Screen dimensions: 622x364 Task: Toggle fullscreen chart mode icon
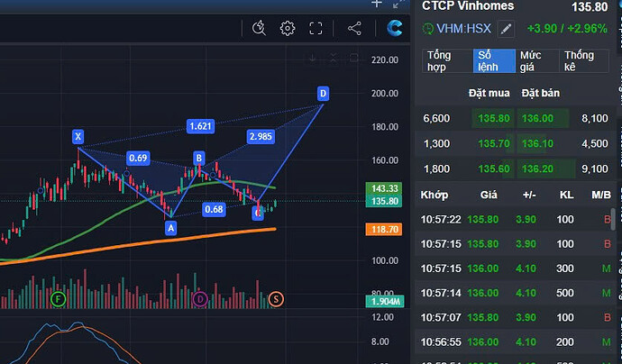[x=316, y=28]
